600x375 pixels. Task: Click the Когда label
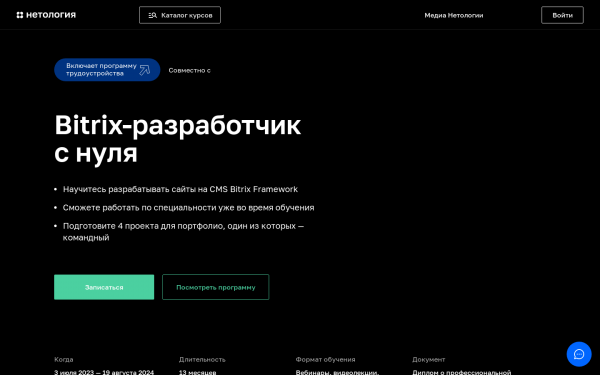pyautogui.click(x=64, y=359)
